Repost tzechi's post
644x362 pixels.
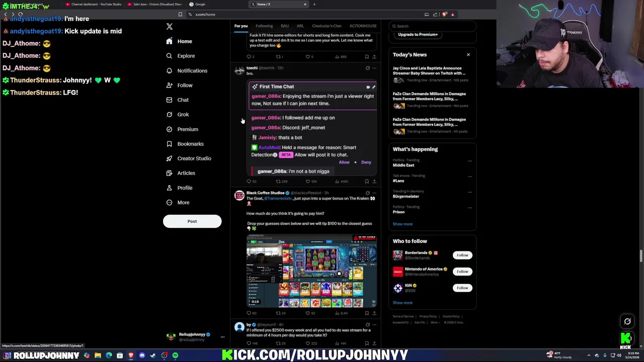[281, 182]
